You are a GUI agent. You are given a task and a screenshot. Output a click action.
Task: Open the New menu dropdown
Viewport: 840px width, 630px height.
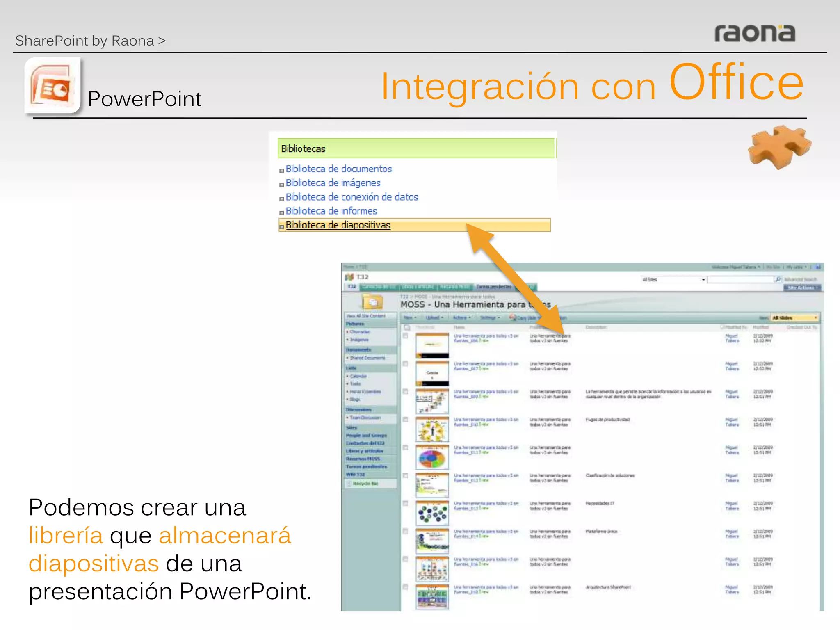point(410,317)
